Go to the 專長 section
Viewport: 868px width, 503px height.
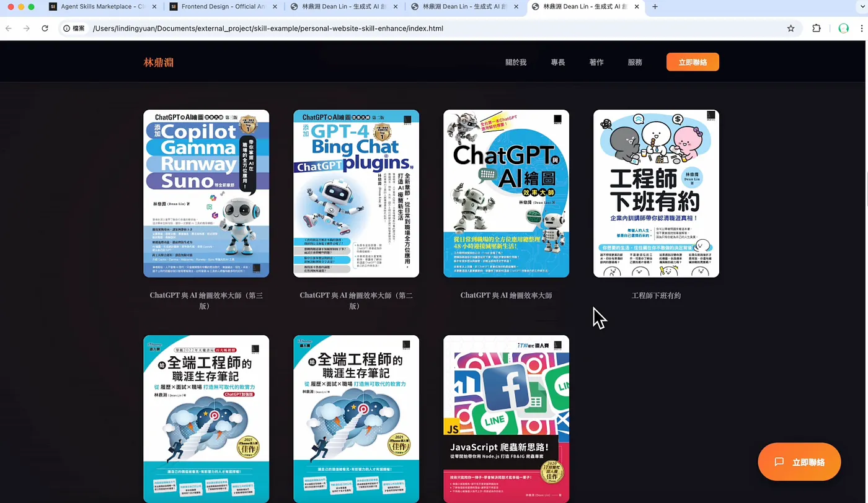point(558,63)
